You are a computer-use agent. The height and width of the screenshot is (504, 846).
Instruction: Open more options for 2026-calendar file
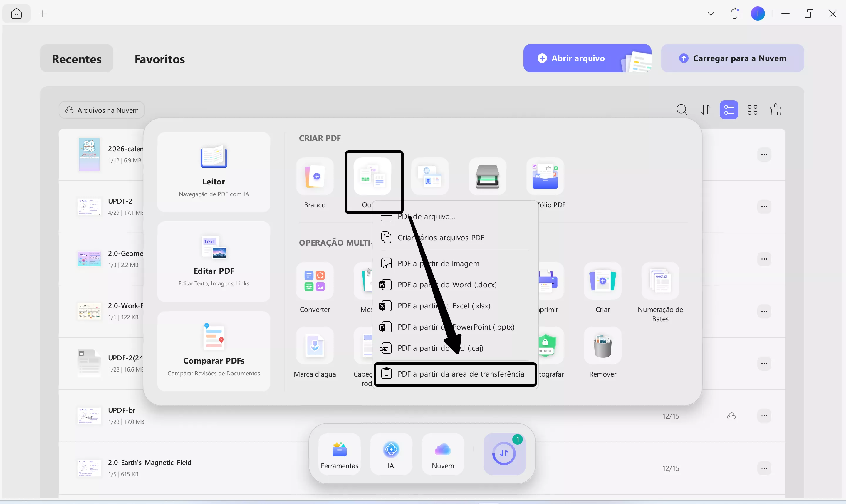click(x=764, y=154)
